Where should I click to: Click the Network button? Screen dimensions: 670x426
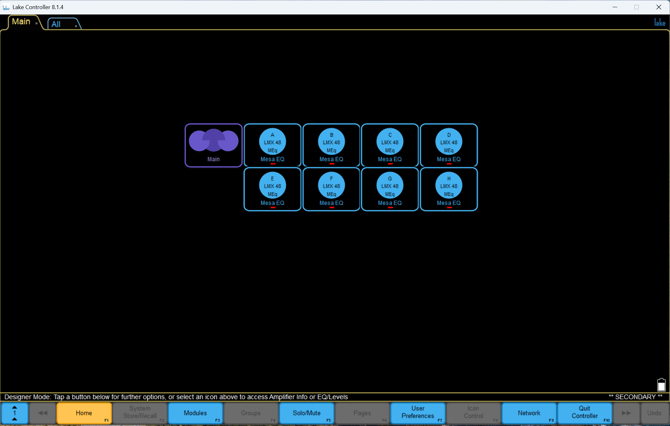click(529, 413)
